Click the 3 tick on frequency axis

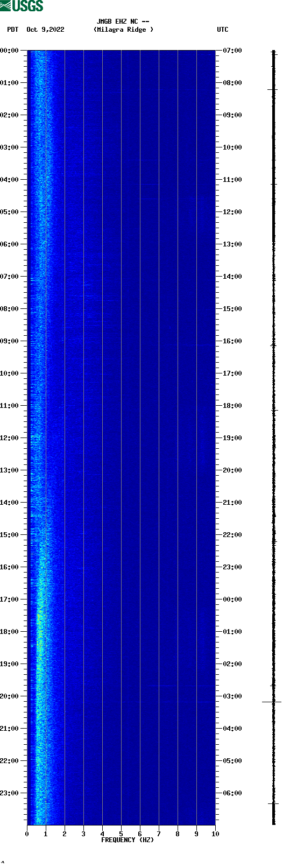coord(83,834)
